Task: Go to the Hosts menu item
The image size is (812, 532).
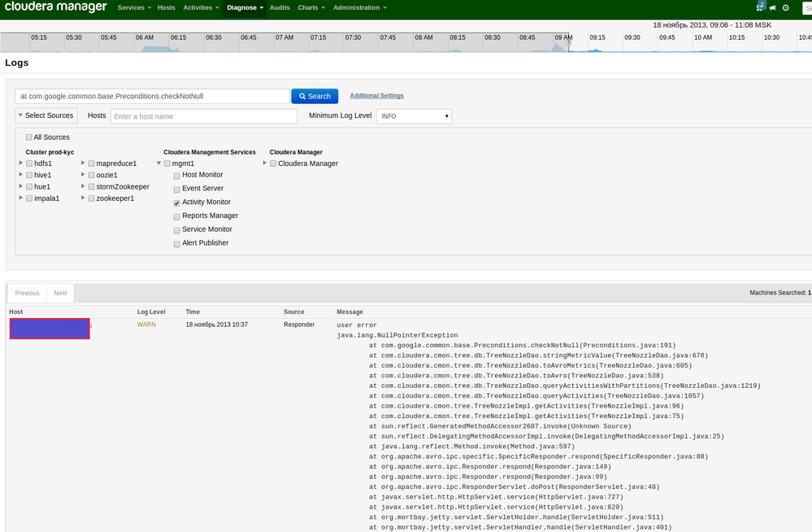Action: pyautogui.click(x=166, y=7)
